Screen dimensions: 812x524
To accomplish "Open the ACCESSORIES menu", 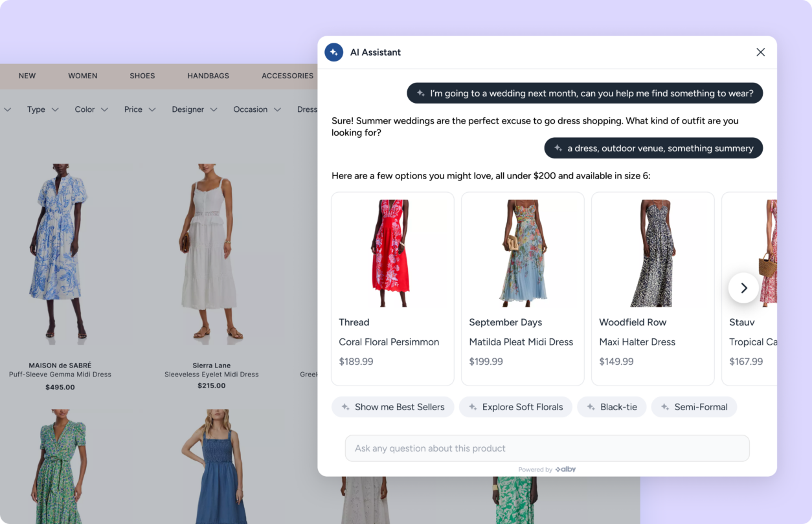I will tap(288, 76).
